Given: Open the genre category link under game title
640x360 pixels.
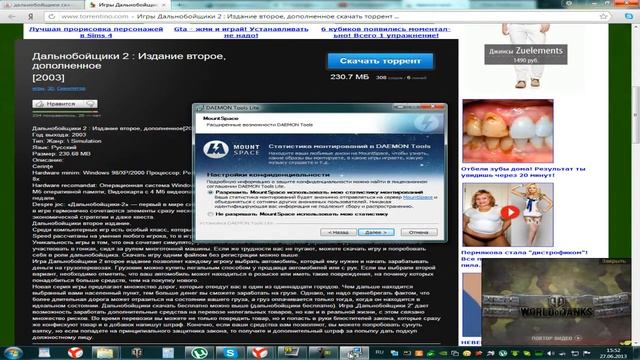Looking at the screenshot, I should click(59, 88).
